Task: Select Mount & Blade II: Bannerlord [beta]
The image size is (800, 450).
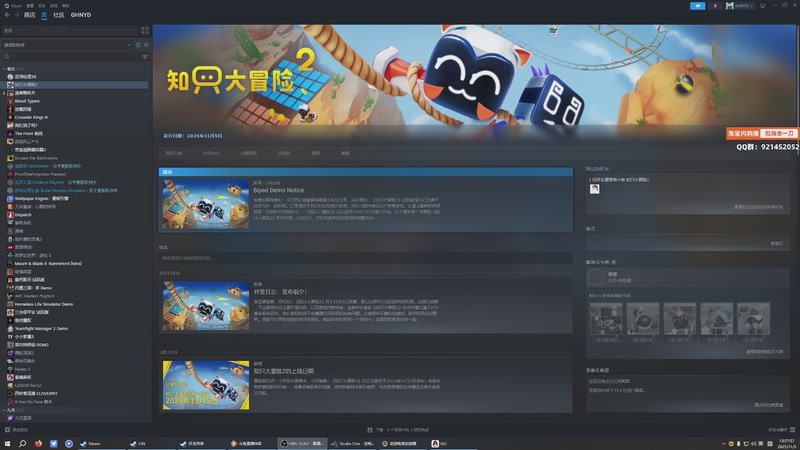Action: click(x=48, y=263)
